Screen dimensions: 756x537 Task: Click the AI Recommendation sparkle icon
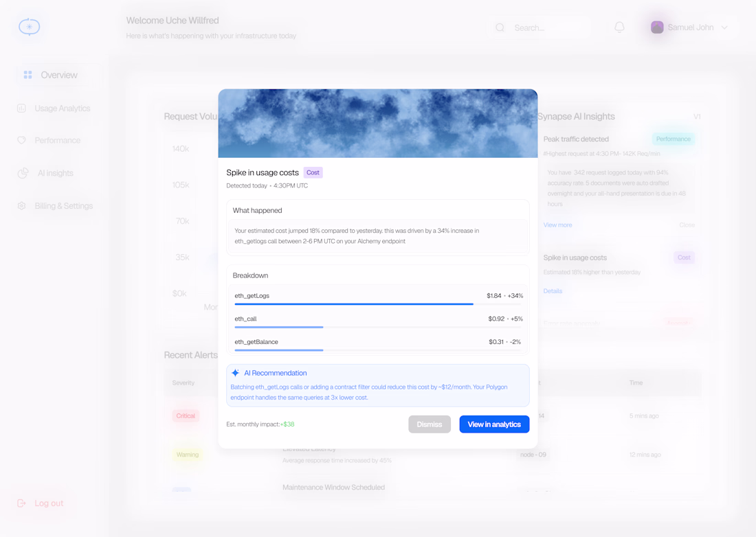point(235,373)
